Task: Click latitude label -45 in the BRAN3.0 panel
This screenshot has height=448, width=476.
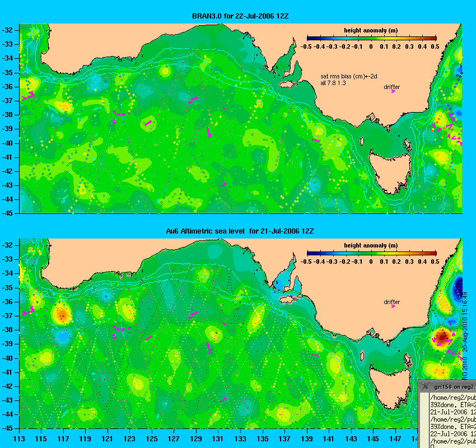Action: point(8,213)
